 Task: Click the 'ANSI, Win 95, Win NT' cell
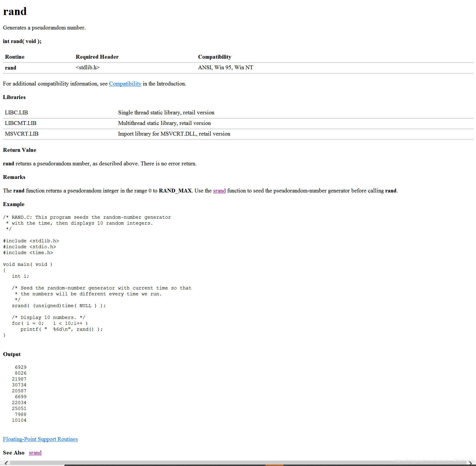tap(225, 67)
